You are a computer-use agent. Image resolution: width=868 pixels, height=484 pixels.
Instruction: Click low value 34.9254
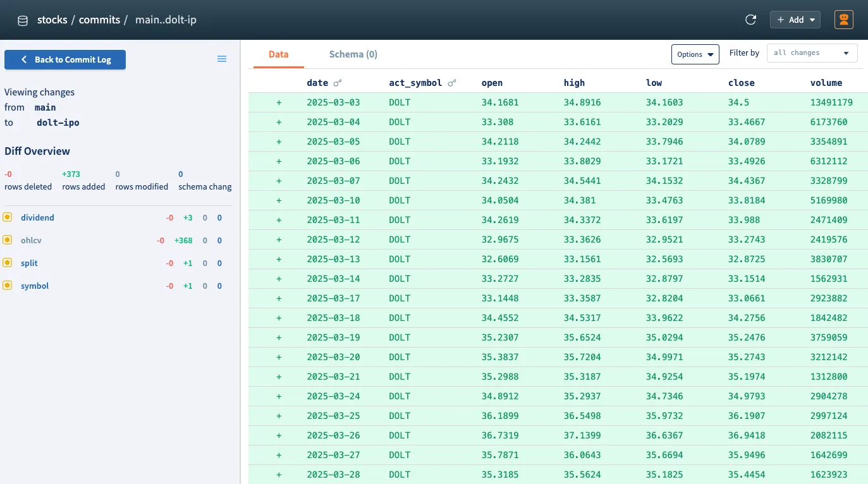coord(664,377)
